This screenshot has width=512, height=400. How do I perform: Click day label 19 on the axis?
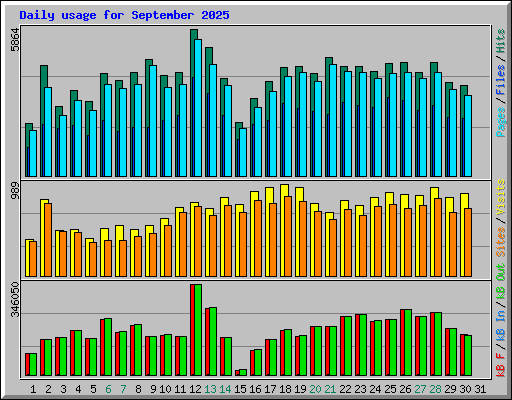coord(300,389)
